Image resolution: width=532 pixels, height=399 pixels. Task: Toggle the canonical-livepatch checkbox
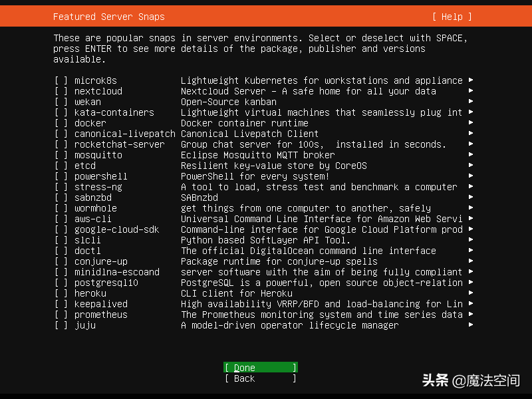(61, 134)
